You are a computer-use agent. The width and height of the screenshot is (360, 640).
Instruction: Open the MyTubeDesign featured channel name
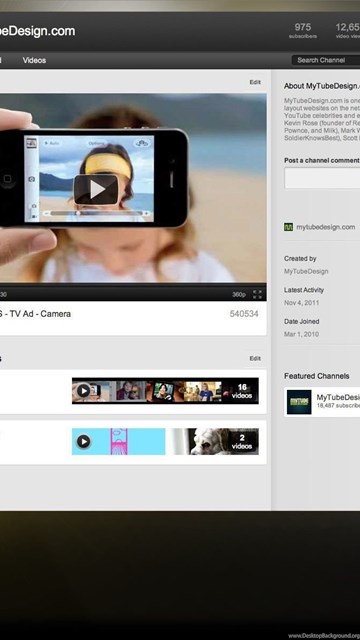(338, 397)
